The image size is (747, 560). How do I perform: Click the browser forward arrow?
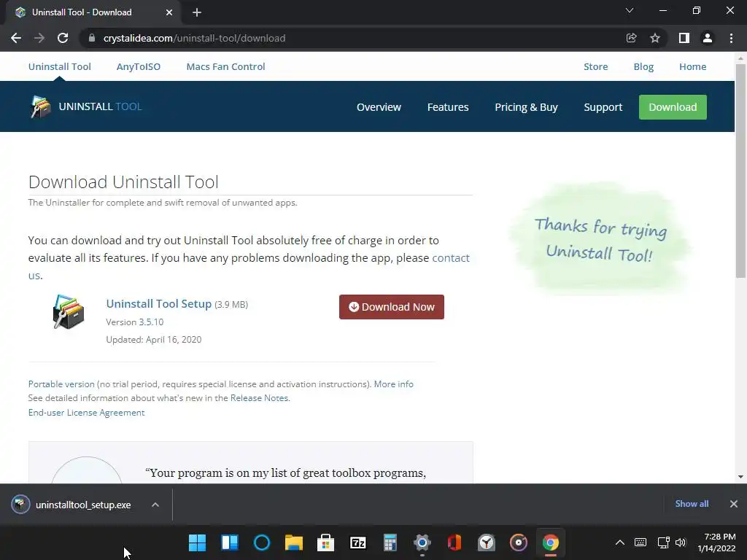39,38
